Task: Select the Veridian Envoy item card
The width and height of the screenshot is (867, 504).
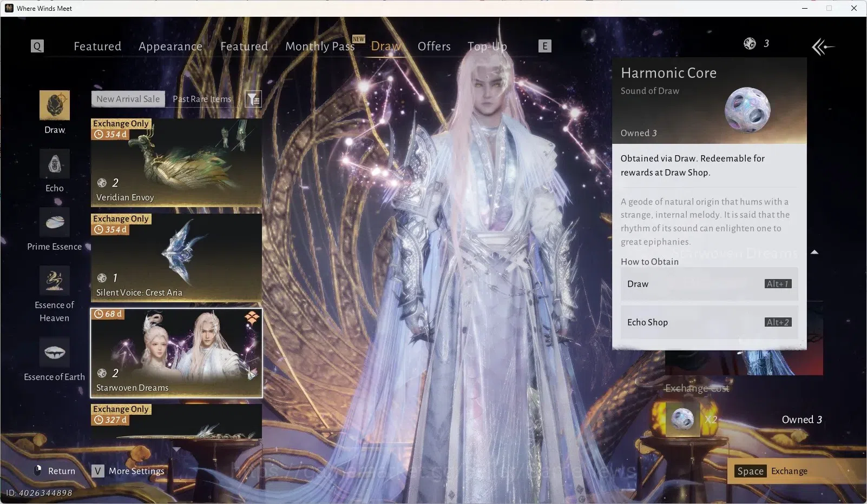Action: tap(176, 162)
